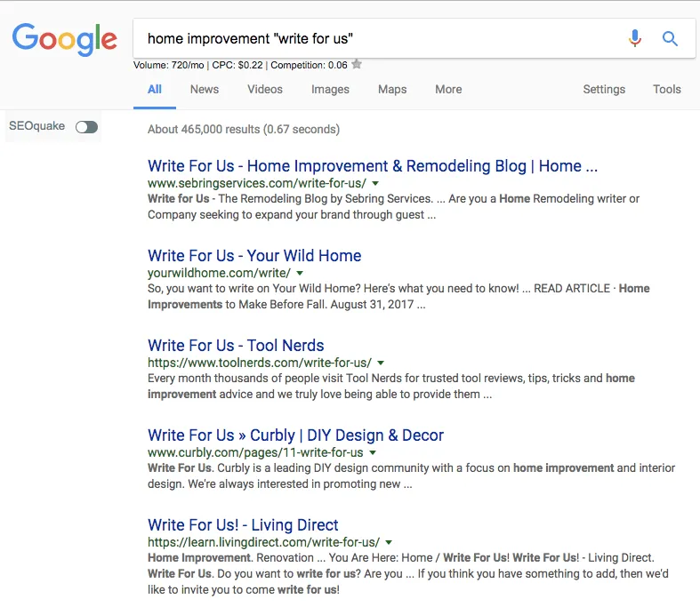Expand the dropdown arrow next to toolnerds.com URL
The image size is (700, 607).
tap(381, 363)
